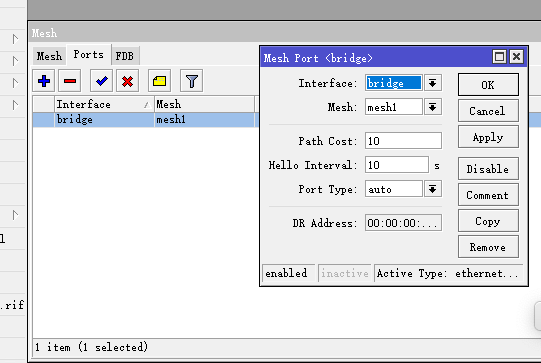541x363 pixels.
Task: Maximize the Mesh Port dialog
Action: pos(499,57)
